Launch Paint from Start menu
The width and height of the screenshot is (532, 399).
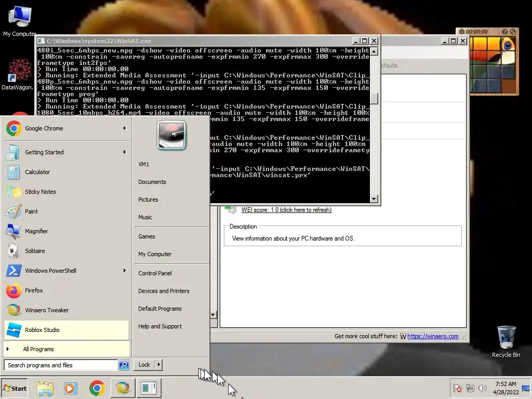tap(67, 211)
